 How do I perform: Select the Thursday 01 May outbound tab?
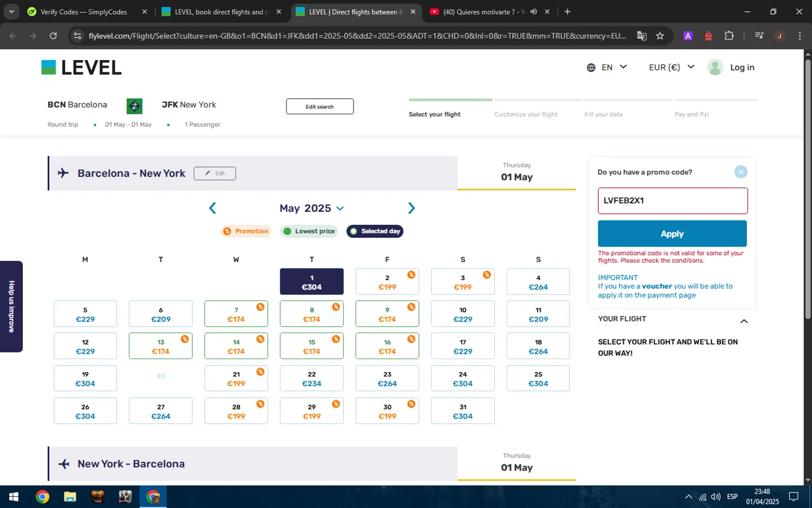click(x=516, y=172)
